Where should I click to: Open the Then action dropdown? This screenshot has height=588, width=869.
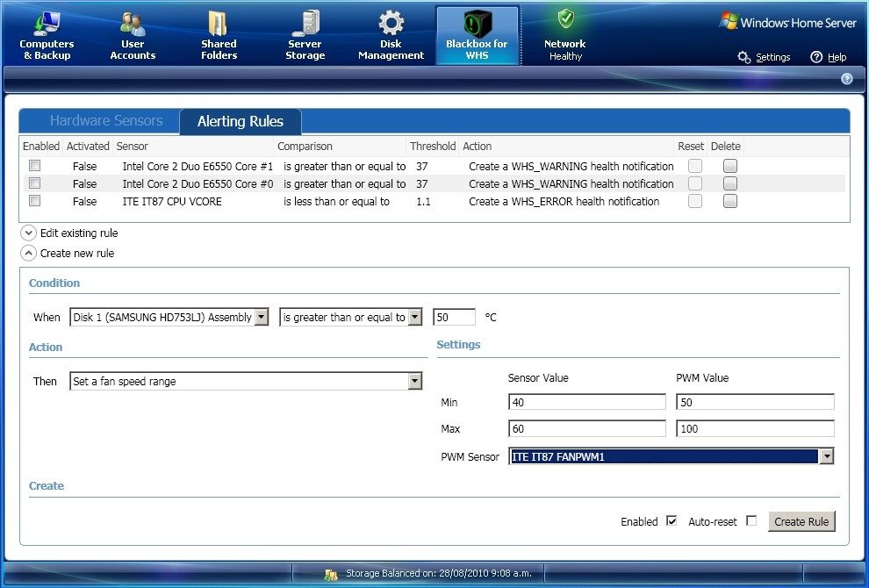414,381
